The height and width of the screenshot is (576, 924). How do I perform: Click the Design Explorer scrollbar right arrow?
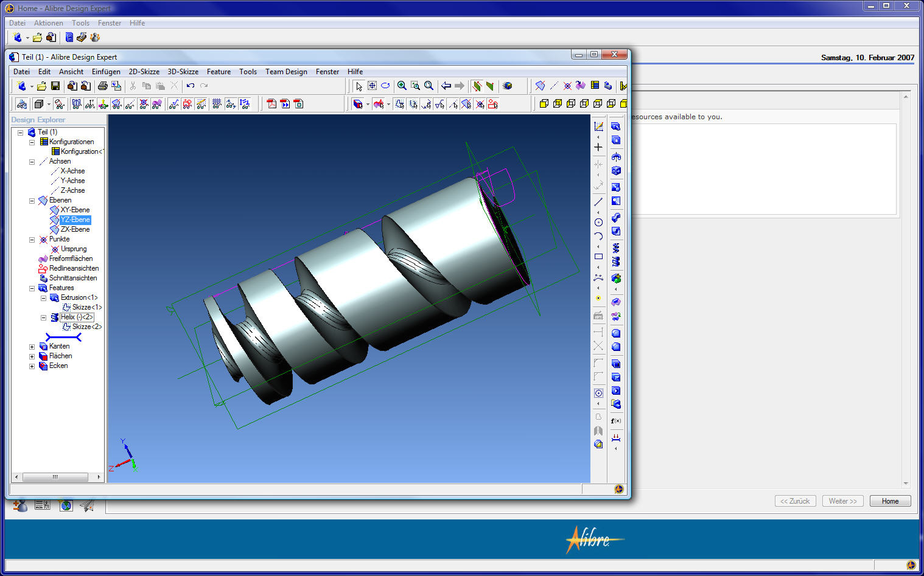(99, 477)
